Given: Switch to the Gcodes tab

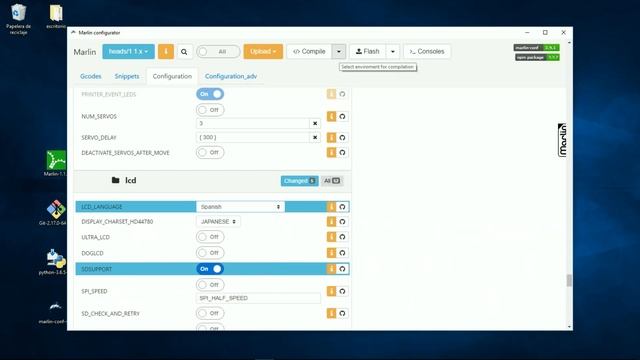Looking at the screenshot, I should (91, 76).
